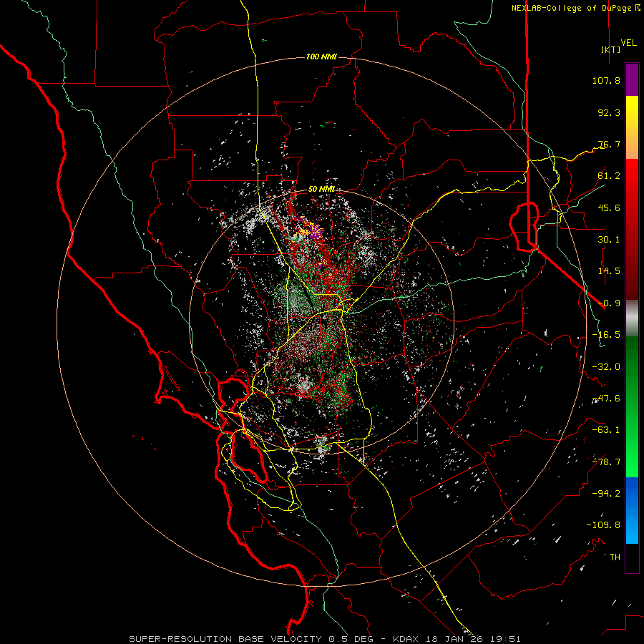This screenshot has width=644, height=644.
Task: Click the NEXLAB-College of DuPage title text
Action: tap(571, 8)
